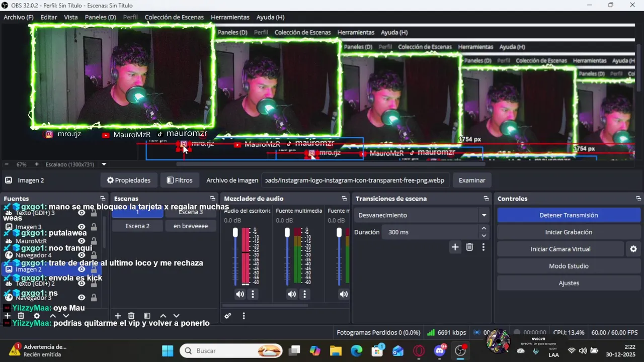
Task: Click Detener Transmisión button
Action: (569, 215)
